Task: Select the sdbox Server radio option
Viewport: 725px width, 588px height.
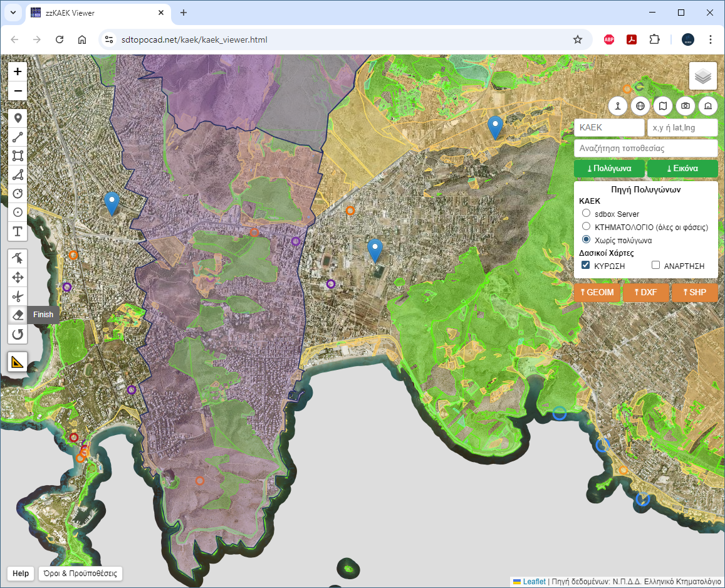Action: [x=587, y=214]
